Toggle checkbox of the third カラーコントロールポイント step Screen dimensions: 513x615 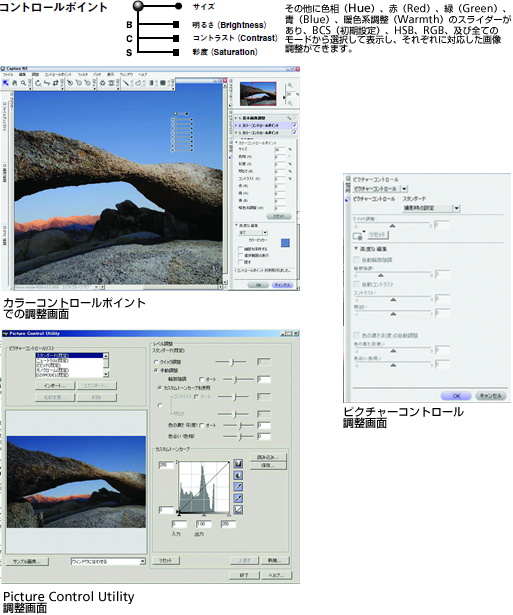pyautogui.click(x=295, y=132)
